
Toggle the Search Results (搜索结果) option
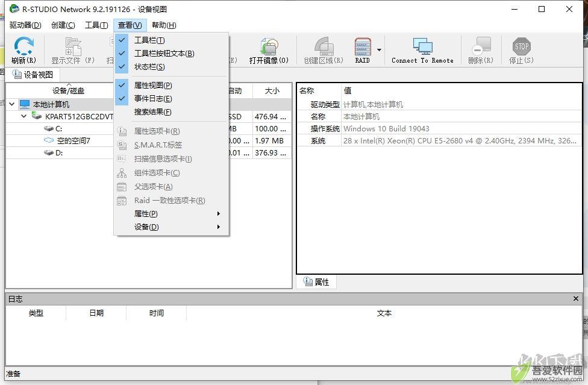pos(171,111)
